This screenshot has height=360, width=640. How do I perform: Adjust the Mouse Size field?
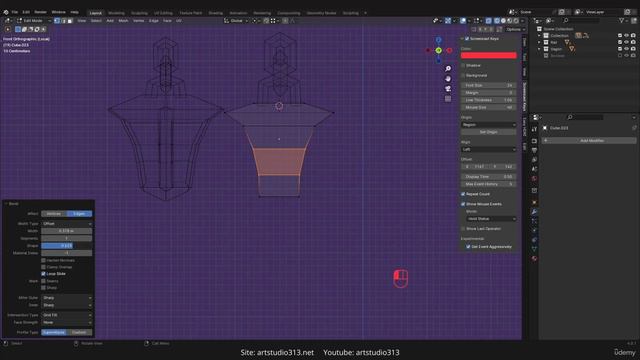coord(489,107)
